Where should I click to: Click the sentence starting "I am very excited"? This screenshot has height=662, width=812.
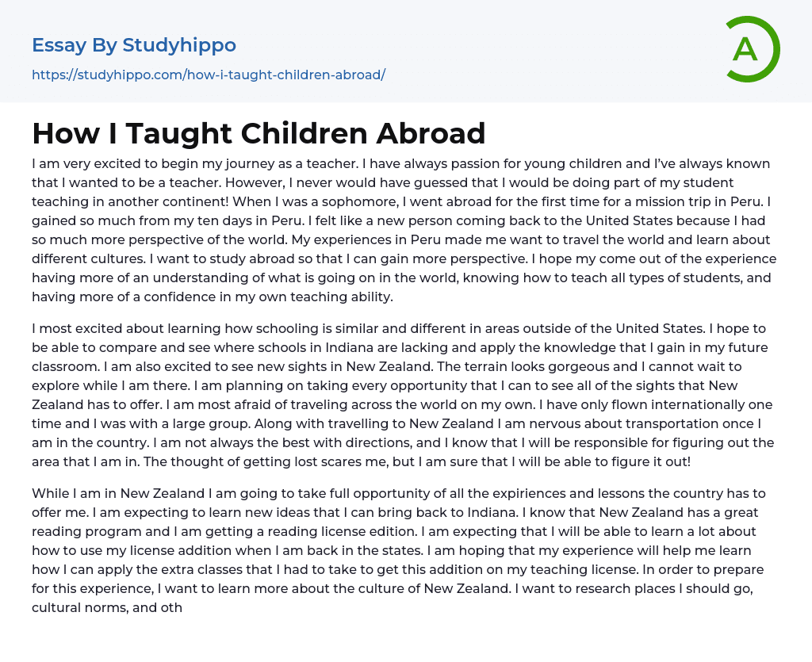(x=159, y=164)
